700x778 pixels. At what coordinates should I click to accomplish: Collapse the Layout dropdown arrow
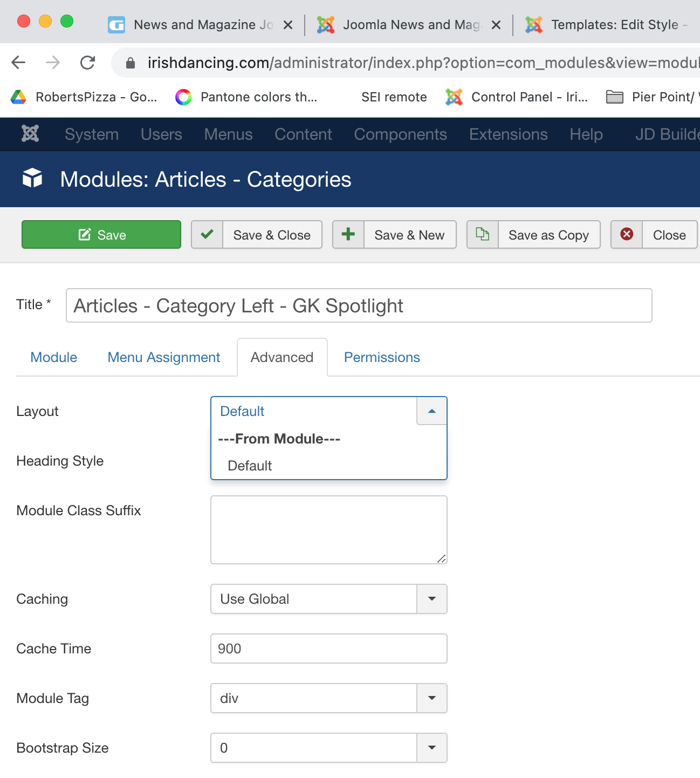[x=431, y=411]
